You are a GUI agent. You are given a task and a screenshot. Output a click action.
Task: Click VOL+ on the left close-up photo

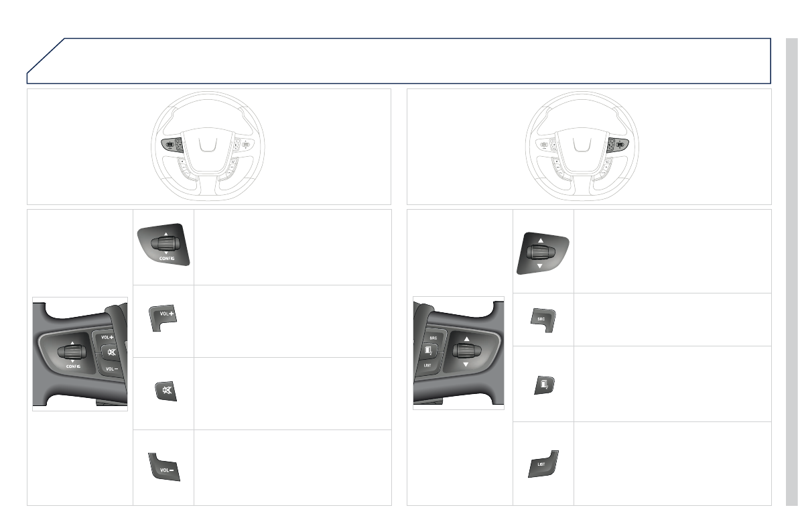tap(107, 337)
